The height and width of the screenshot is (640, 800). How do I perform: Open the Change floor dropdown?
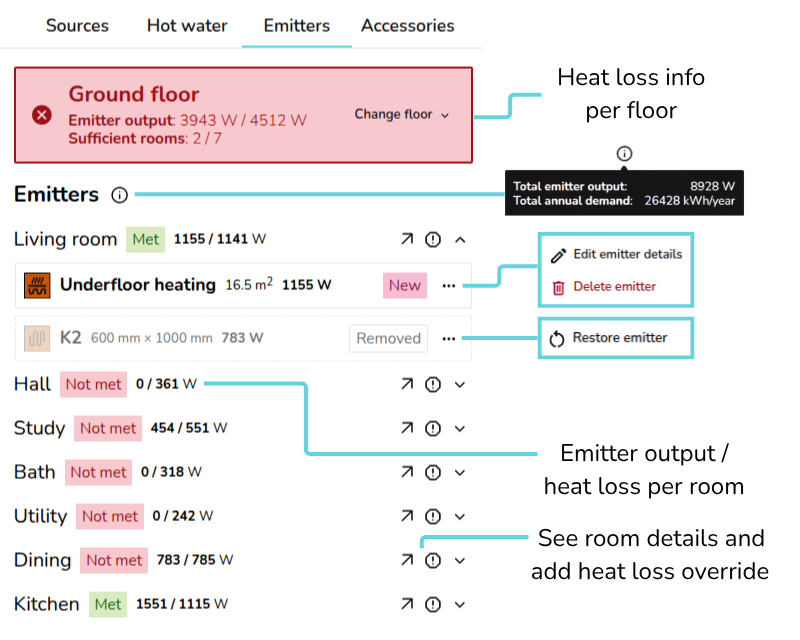pyautogui.click(x=401, y=114)
